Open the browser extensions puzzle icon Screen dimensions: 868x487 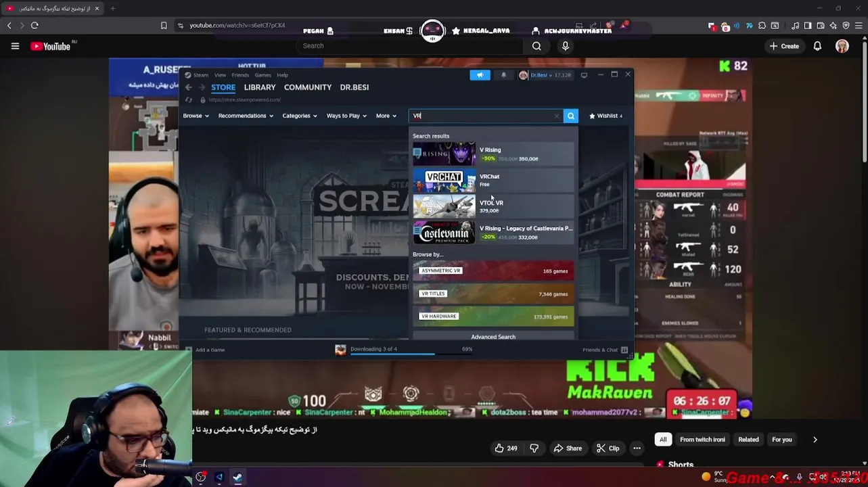click(762, 26)
